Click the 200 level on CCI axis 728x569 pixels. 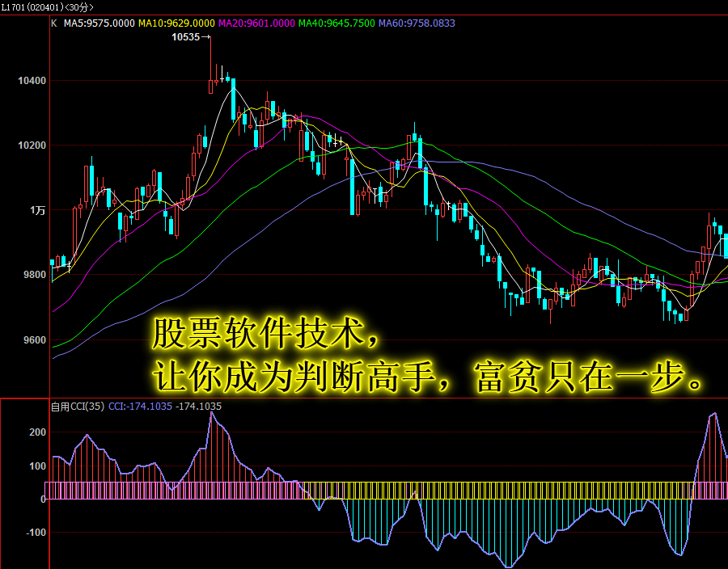click(x=37, y=432)
